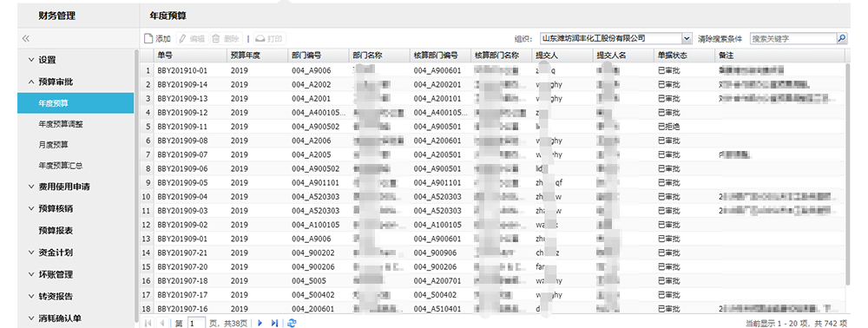Focus the 搜索关键字 search field
Viewport: 868px width, 328px height.
(792, 38)
